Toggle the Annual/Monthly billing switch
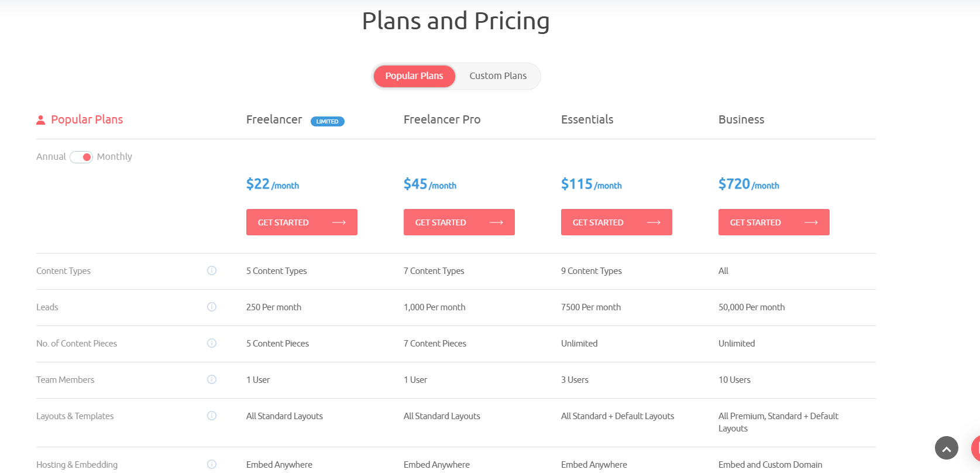The height and width of the screenshot is (473, 980). coord(81,157)
